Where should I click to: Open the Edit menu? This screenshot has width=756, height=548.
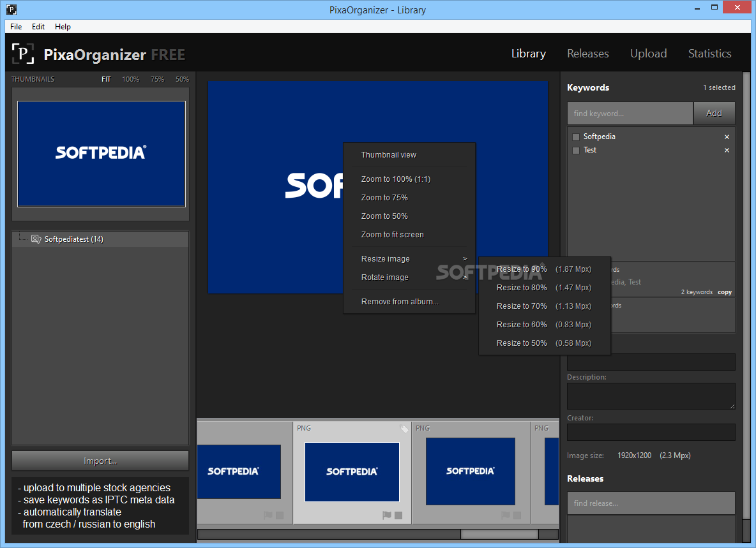[x=38, y=27]
